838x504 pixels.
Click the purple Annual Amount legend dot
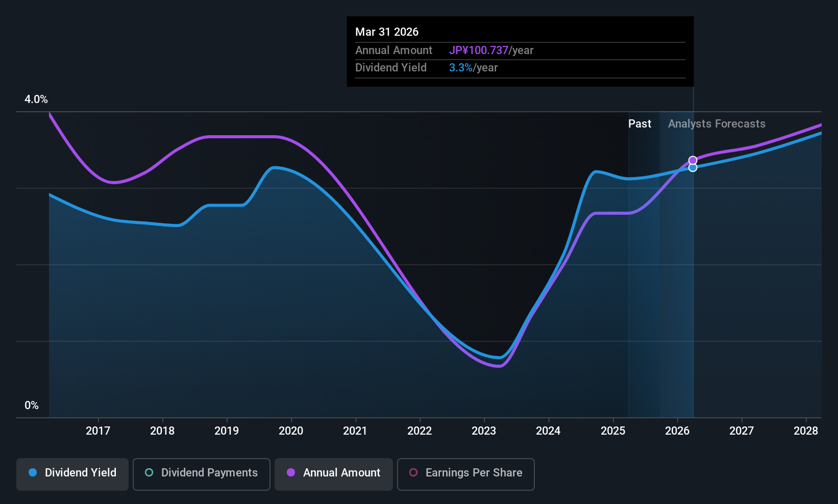click(291, 472)
